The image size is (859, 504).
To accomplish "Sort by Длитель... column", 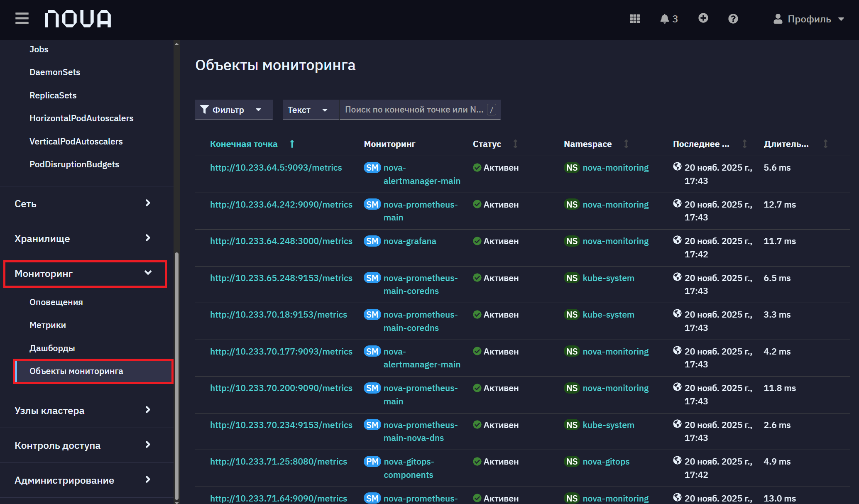I will [825, 144].
